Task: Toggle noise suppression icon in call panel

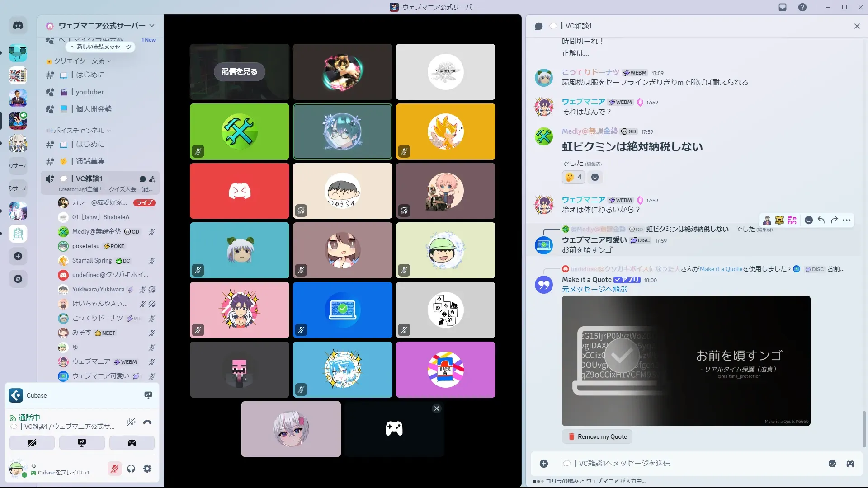Action: click(131, 422)
